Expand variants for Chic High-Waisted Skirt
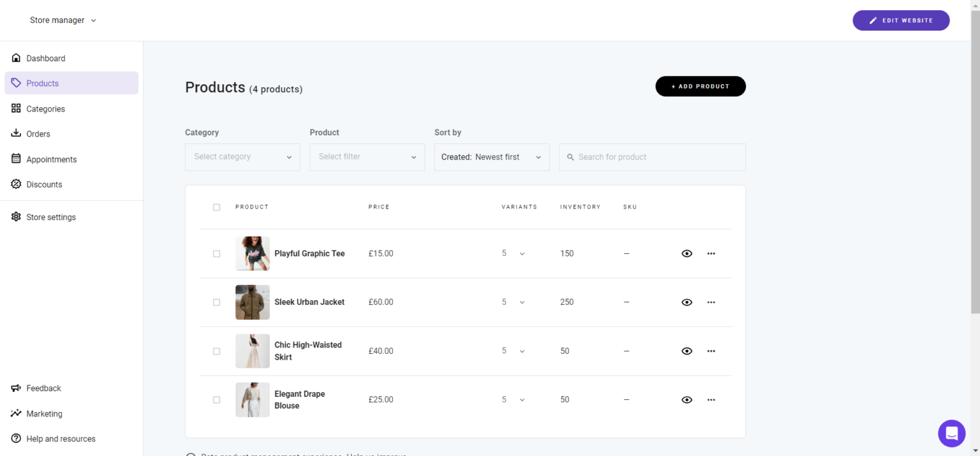Image resolution: width=980 pixels, height=456 pixels. pos(523,351)
